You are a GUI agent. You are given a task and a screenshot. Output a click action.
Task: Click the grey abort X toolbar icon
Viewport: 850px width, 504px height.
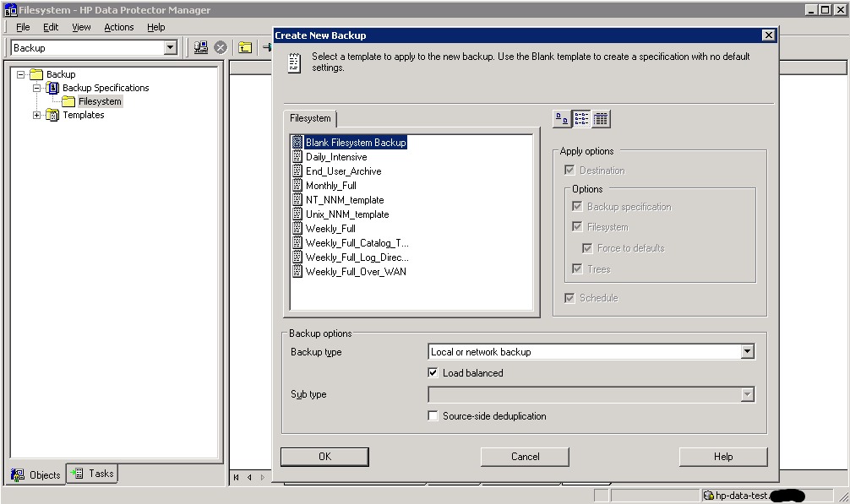click(220, 47)
